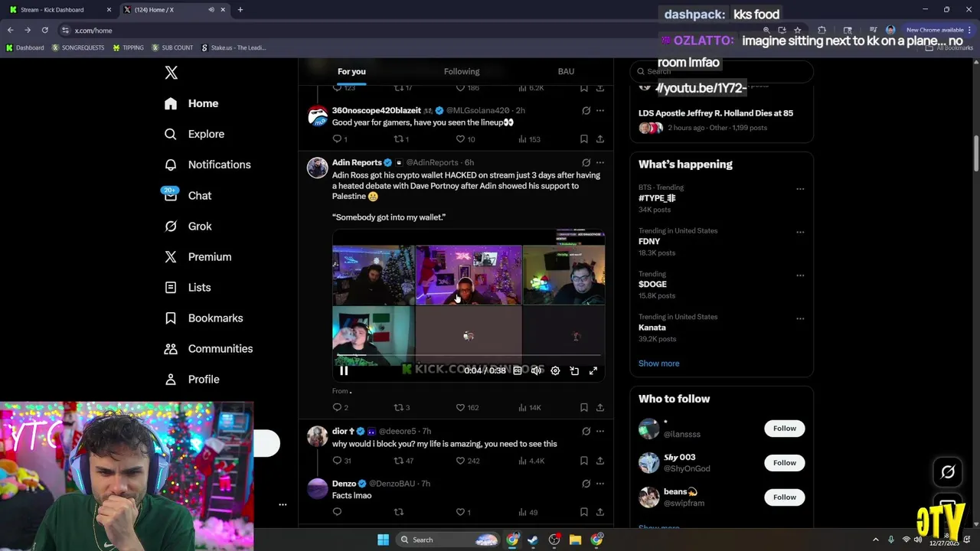
Task: Open video player settings gear
Action: click(555, 370)
